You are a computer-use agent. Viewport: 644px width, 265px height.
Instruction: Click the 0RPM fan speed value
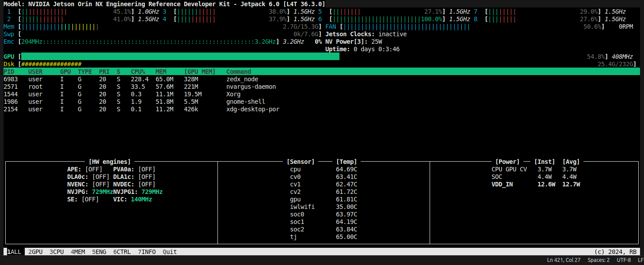pyautogui.click(x=626, y=26)
